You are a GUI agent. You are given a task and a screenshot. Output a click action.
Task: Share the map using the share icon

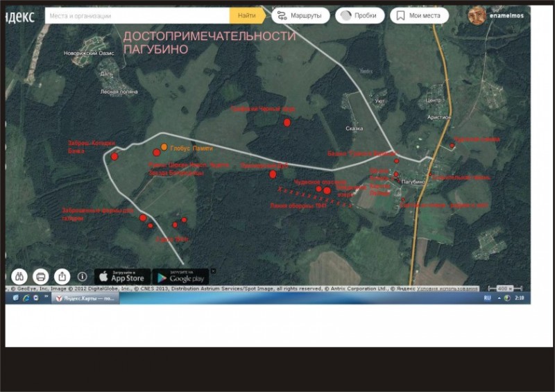point(62,277)
